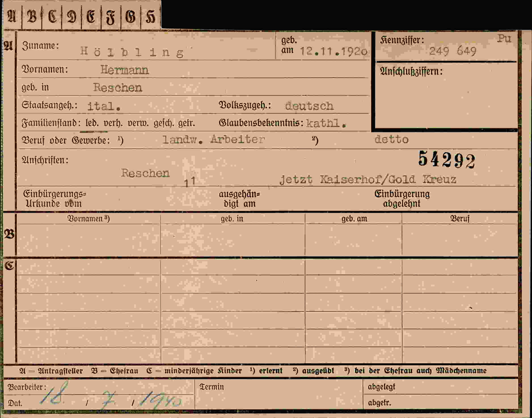Screen dimensions: 532x418
Task: Click the legend 'A = Antragsteller'
Action: point(51,371)
